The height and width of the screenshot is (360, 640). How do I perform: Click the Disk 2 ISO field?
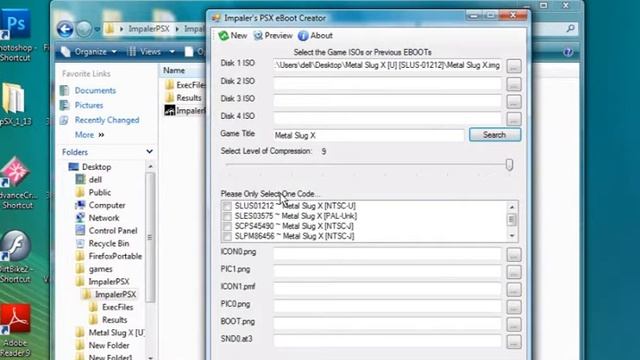[387, 84]
